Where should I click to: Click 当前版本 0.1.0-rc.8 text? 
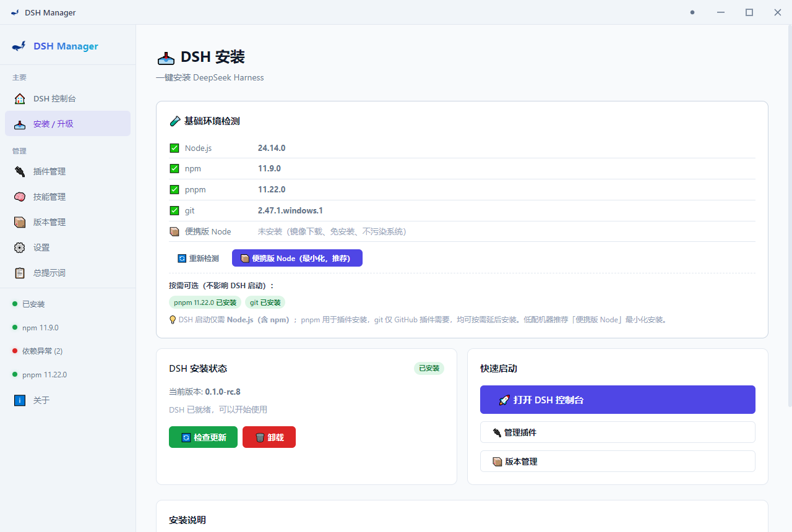click(205, 392)
